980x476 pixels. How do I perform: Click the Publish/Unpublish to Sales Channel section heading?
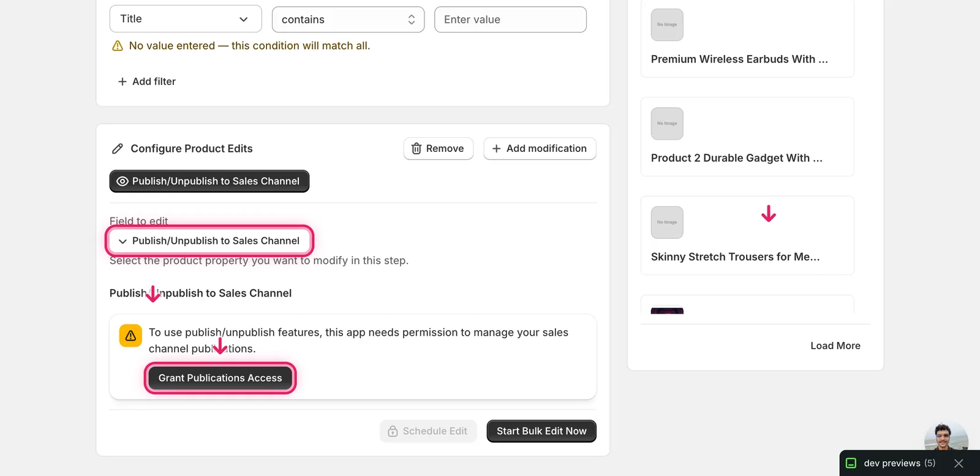point(200,293)
